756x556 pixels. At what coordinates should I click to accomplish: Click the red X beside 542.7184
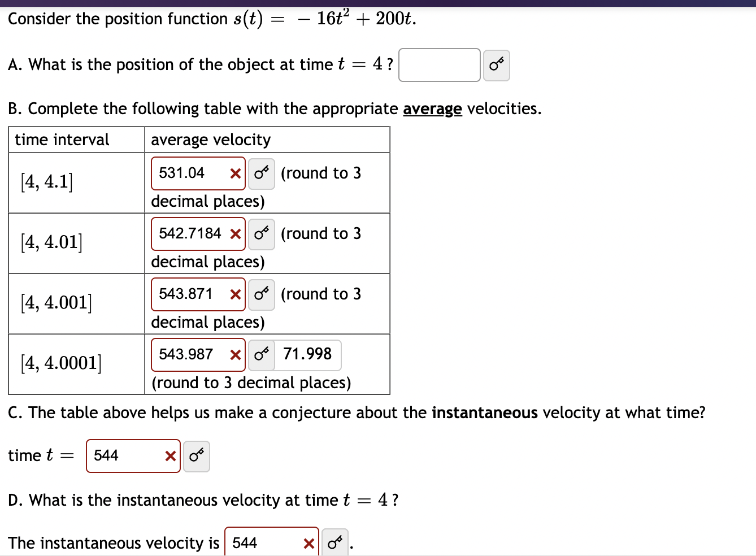pos(234,234)
